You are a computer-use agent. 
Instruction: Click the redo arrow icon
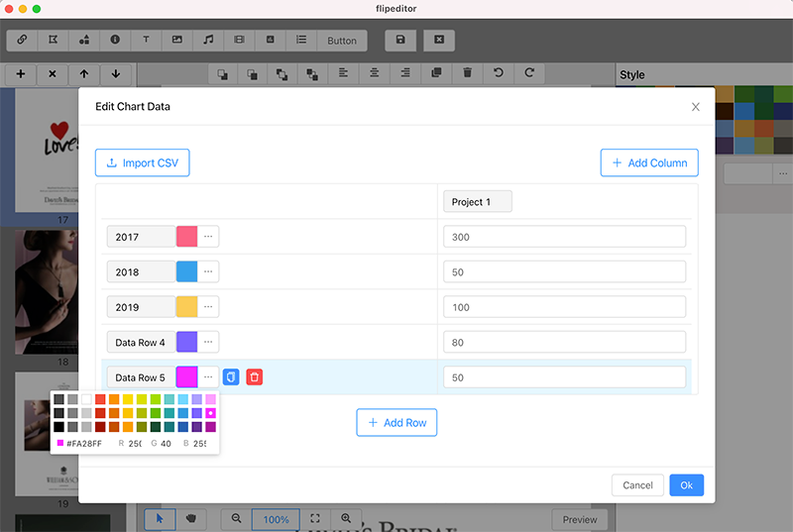pyautogui.click(x=529, y=73)
